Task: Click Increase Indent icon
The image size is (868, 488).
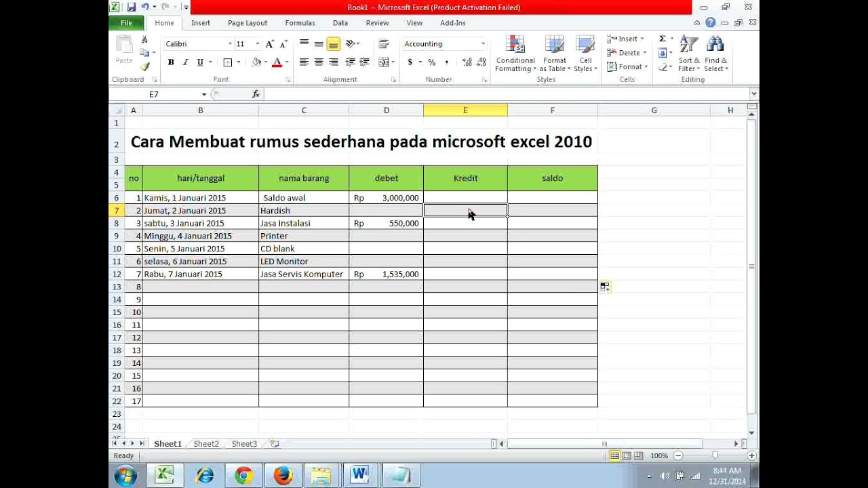Action: [x=364, y=62]
